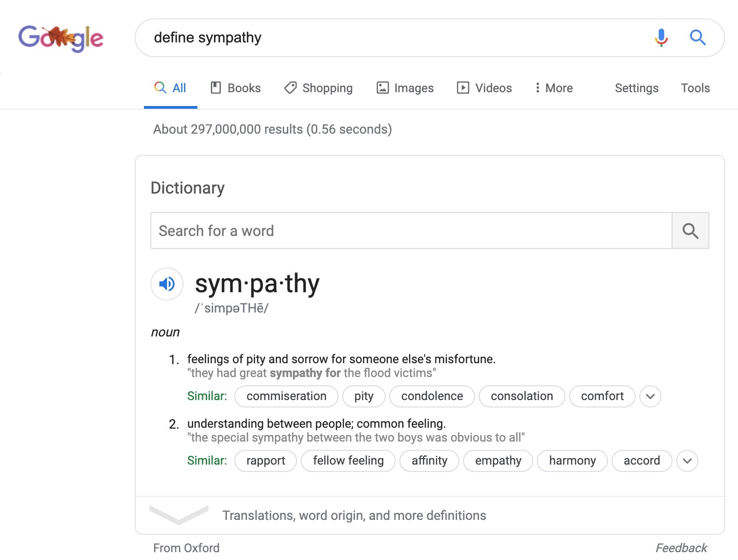Image resolution: width=738 pixels, height=560 pixels.
Task: Click the search magnifier in the query bar
Action: pyautogui.click(x=697, y=38)
